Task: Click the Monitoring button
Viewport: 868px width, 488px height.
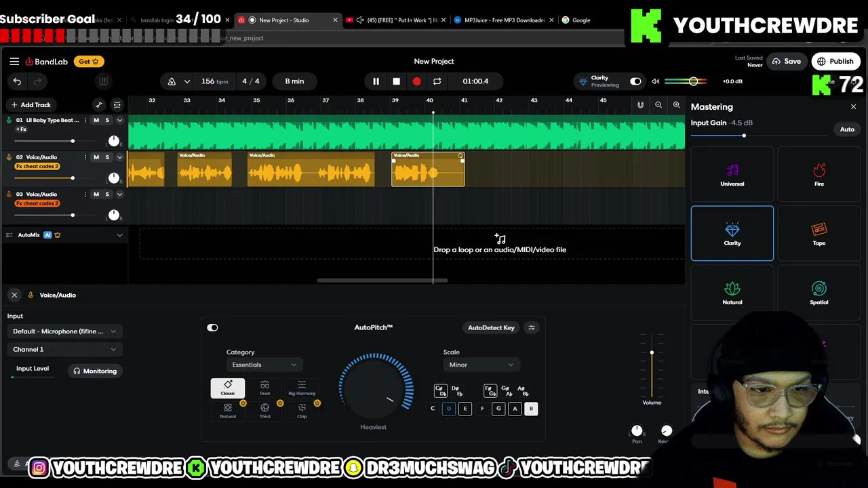Action: pos(95,371)
